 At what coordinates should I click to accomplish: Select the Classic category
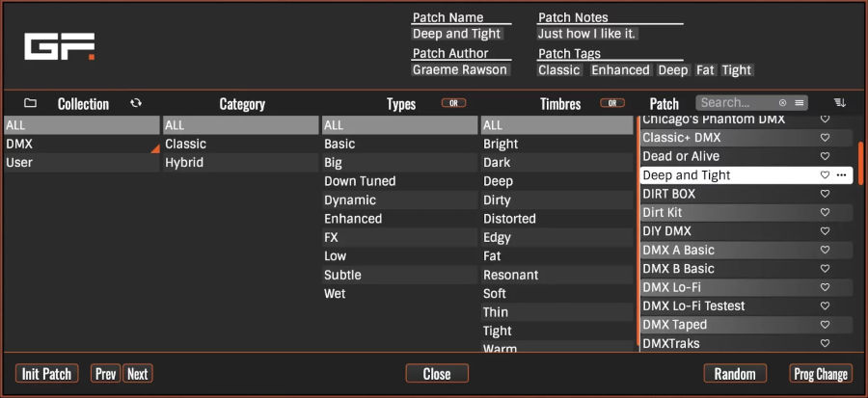click(240, 145)
